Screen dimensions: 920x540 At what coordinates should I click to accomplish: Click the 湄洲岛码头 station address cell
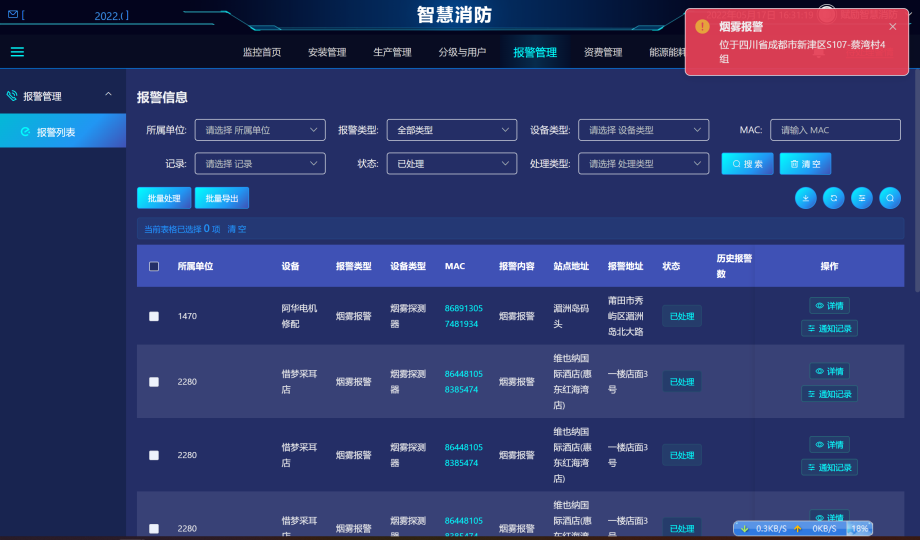tap(571, 316)
